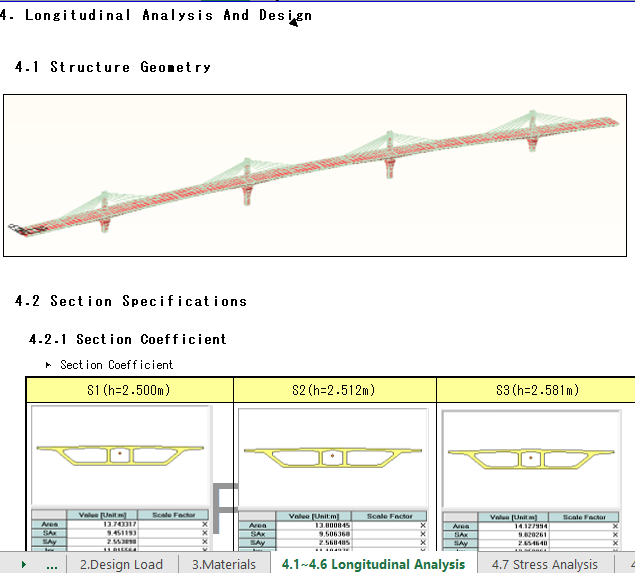This screenshot has height=573, width=635.
Task: Select the S1 cross-section drawing
Action: 120,455
